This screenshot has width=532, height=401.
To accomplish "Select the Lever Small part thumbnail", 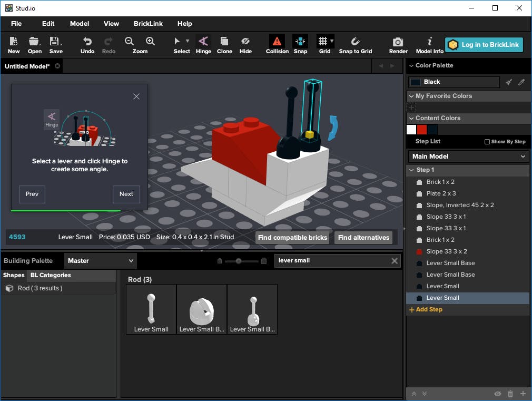I will click(x=151, y=309).
